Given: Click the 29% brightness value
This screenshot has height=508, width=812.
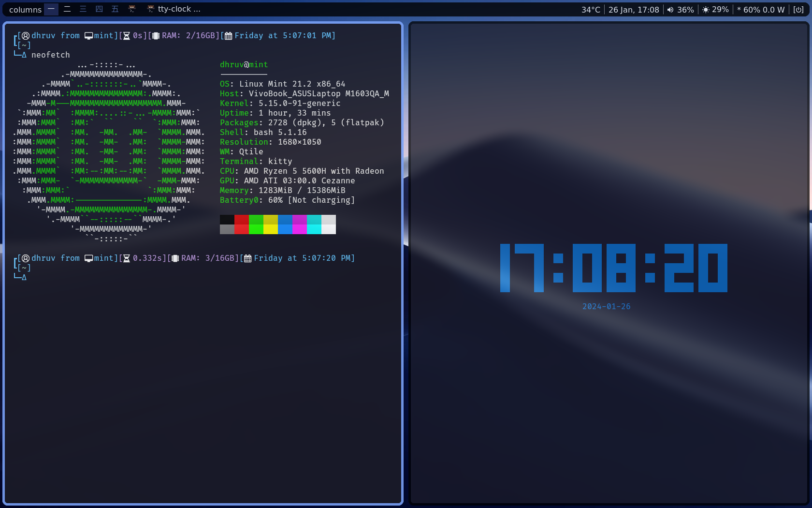Looking at the screenshot, I should (x=720, y=10).
